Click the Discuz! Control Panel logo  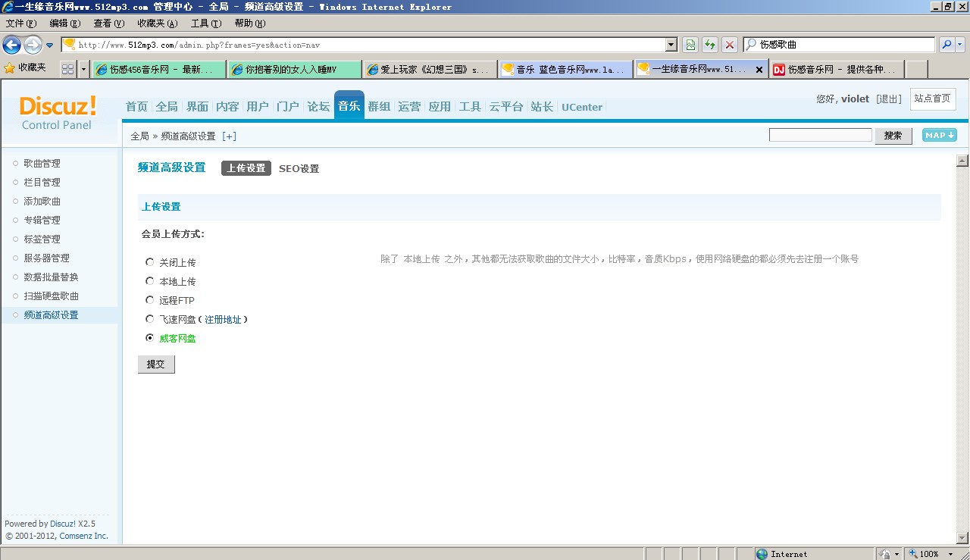(x=58, y=111)
